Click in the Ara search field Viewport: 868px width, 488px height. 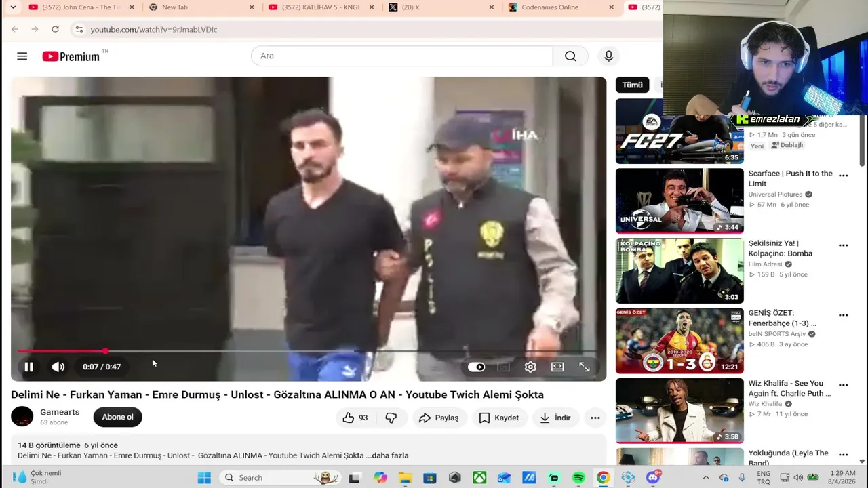(x=402, y=56)
